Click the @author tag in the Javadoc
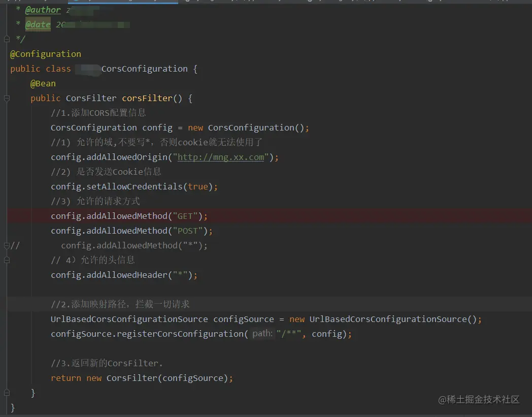532x417 pixels. click(x=43, y=10)
